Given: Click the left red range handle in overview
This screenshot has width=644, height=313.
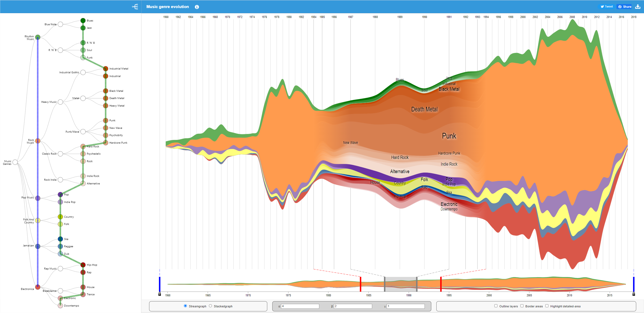Looking at the screenshot, I should [x=360, y=284].
